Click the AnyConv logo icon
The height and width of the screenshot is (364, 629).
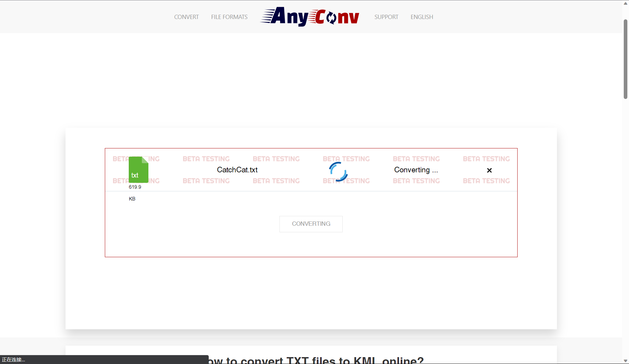click(x=311, y=17)
